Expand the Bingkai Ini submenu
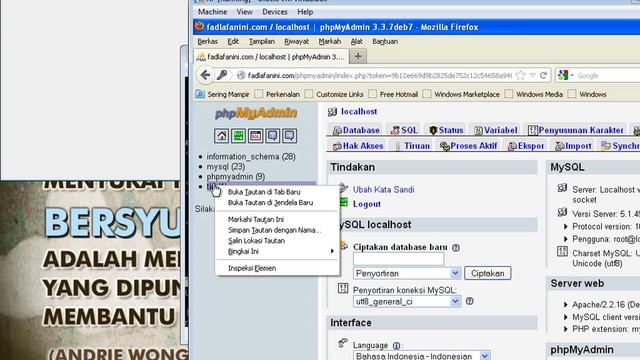This screenshot has width=640, height=360. tap(277, 251)
